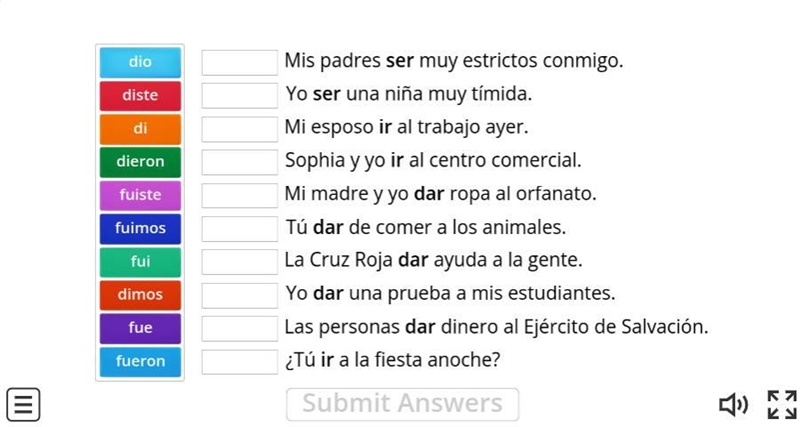Select the green 'dieron' tile
800x427 pixels.
tap(140, 162)
